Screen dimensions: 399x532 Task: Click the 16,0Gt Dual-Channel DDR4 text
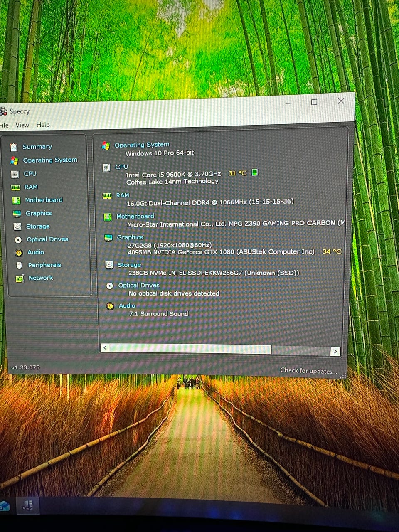click(x=210, y=202)
